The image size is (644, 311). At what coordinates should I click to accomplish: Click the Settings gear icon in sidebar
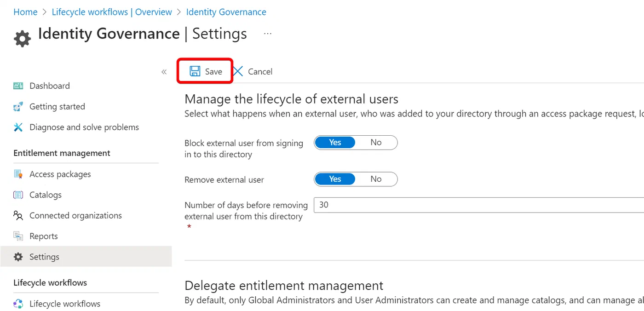click(x=18, y=257)
